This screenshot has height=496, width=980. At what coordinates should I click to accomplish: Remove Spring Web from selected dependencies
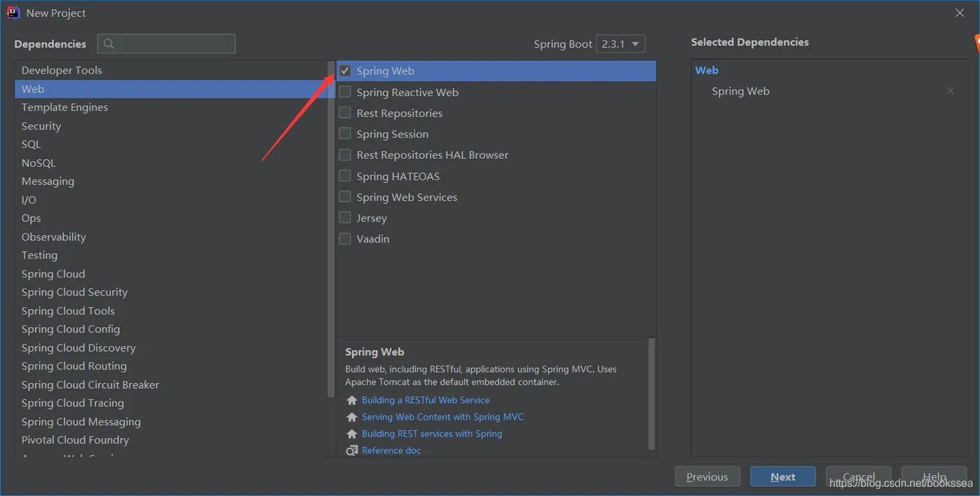950,91
